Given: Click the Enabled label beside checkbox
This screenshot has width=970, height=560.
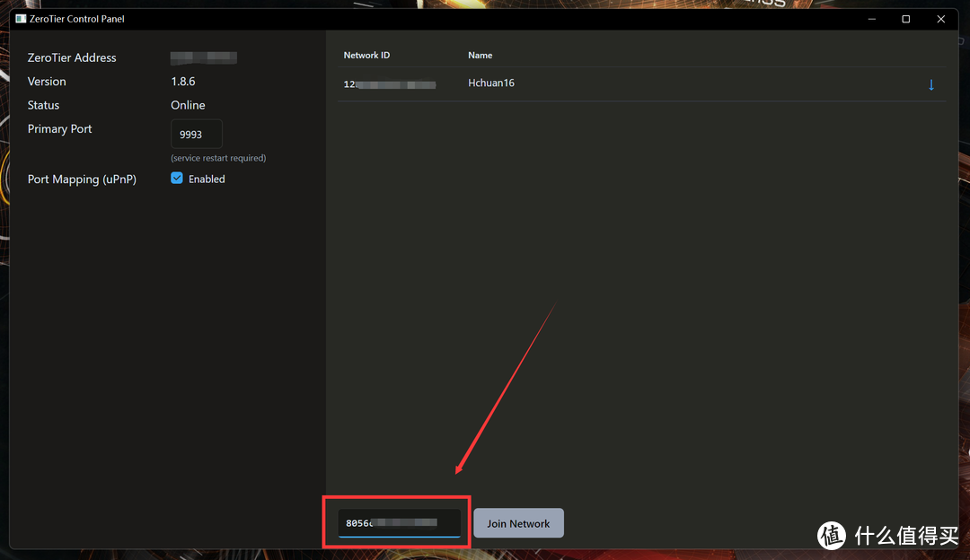Looking at the screenshot, I should pos(207,179).
